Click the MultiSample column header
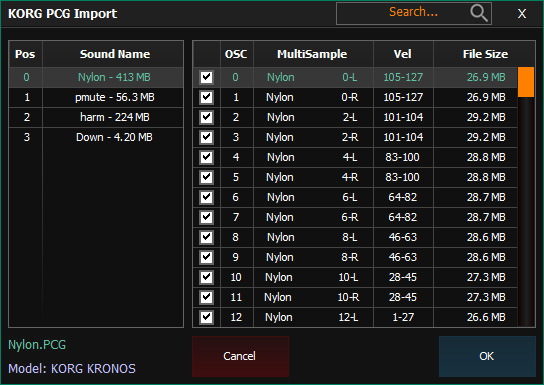 tap(313, 54)
